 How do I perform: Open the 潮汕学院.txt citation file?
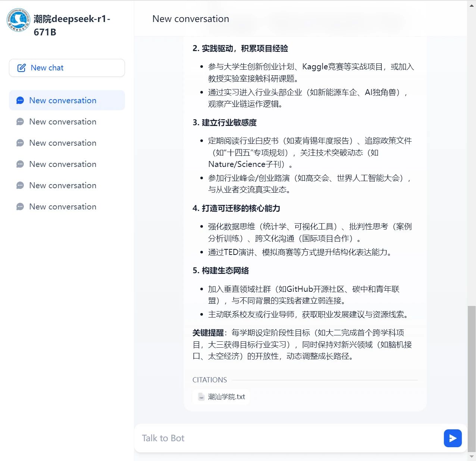click(226, 397)
